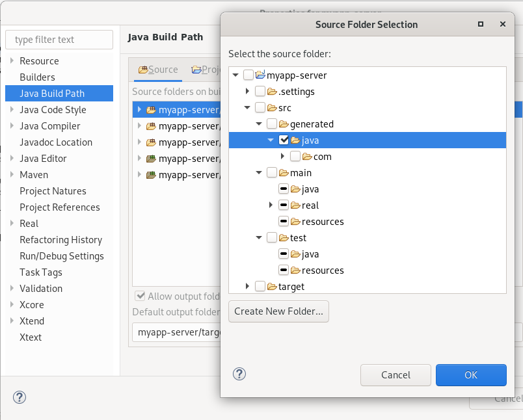
Task: Check the .settings folder checkbox
Action: tap(260, 91)
